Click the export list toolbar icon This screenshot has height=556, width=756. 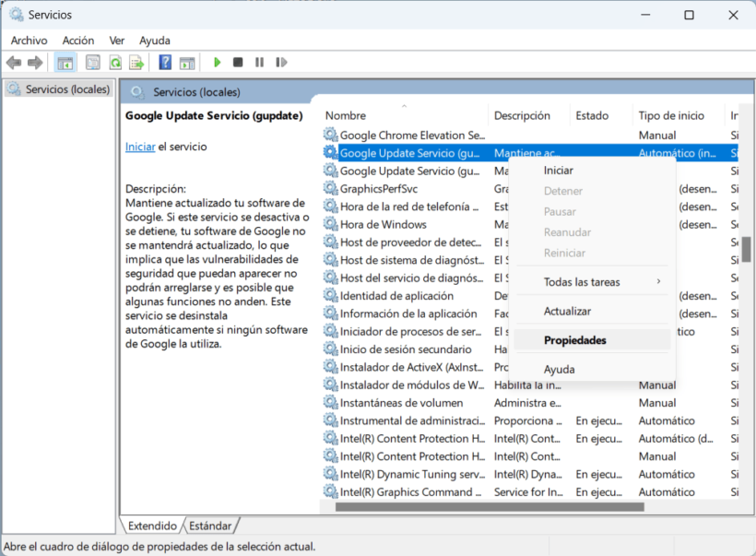pos(136,63)
